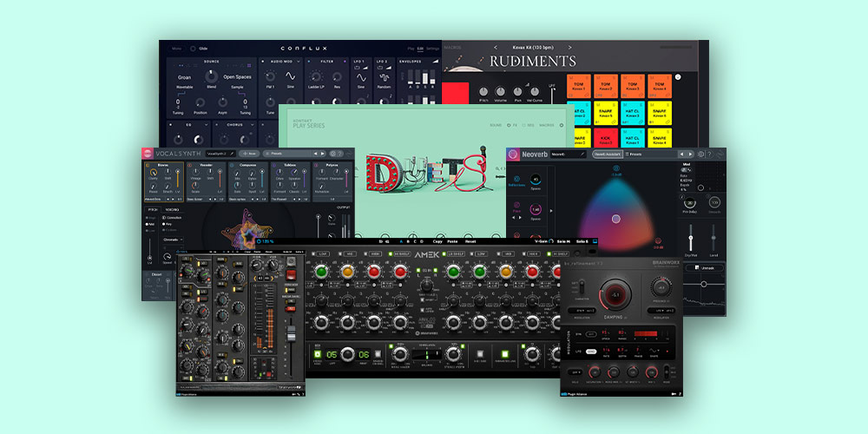Open the Presets dropdown in VocalSynth
The height and width of the screenshot is (434, 868).
coord(287,154)
